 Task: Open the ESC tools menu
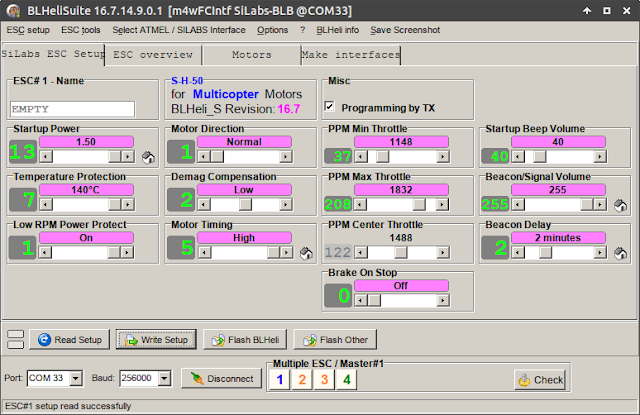coord(81,30)
